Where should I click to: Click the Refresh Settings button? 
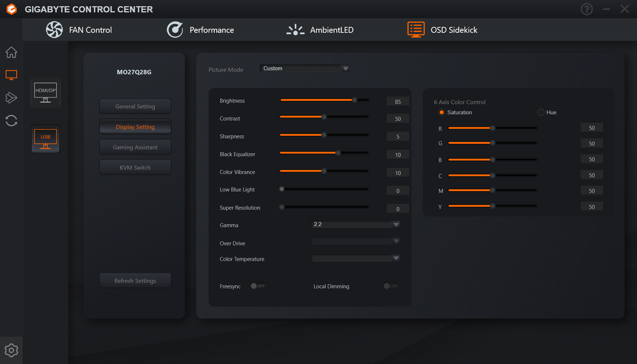tap(135, 281)
